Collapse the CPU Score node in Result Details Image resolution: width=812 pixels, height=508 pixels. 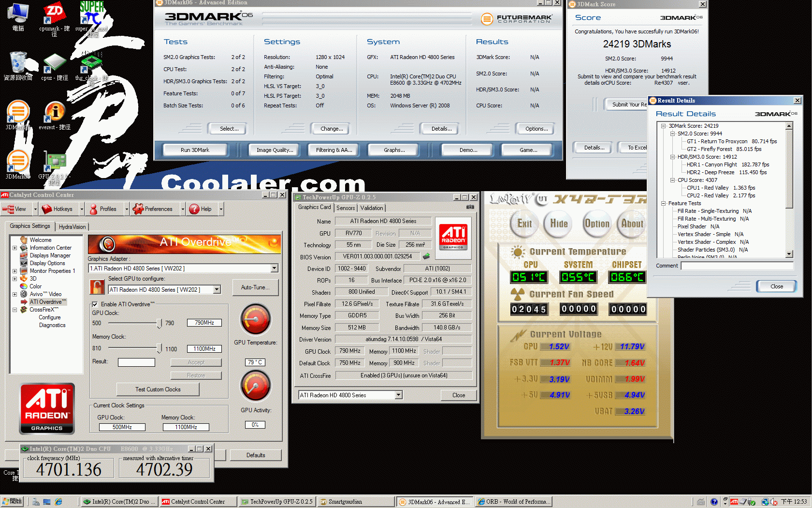672,180
